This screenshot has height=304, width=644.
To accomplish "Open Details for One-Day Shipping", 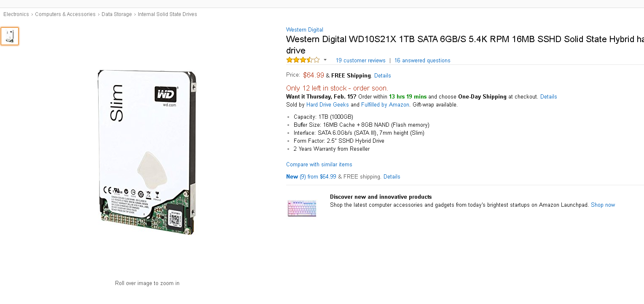I will (549, 96).
